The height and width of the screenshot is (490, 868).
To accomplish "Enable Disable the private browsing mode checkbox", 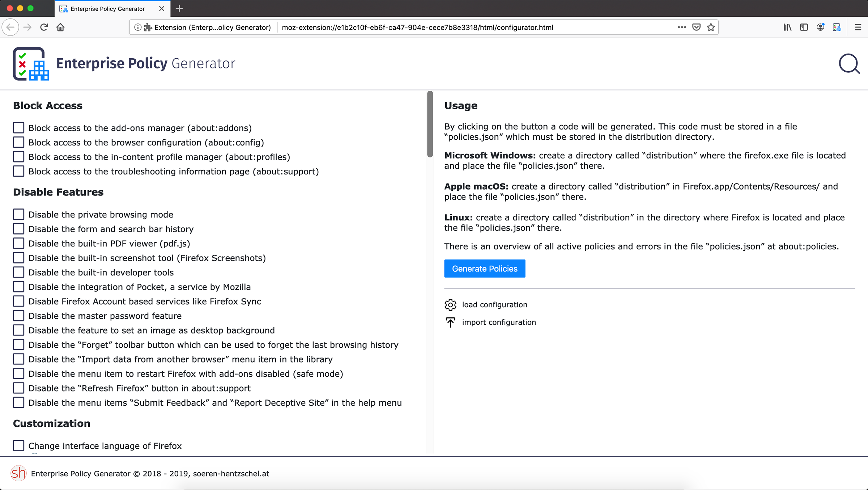I will pos(18,214).
